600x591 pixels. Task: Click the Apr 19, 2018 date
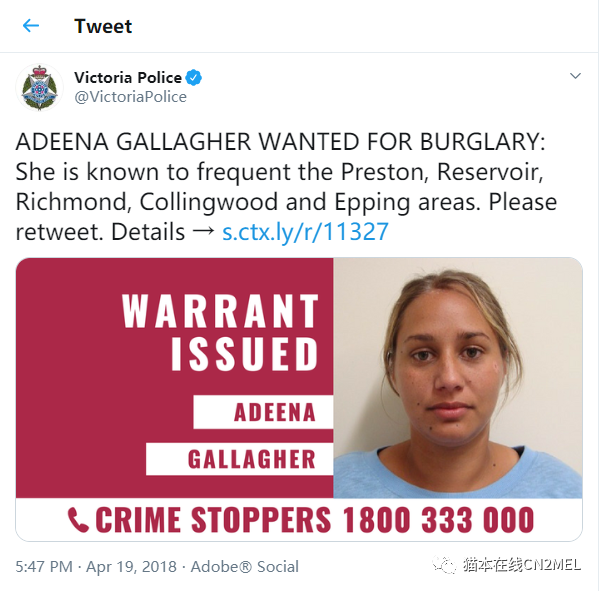131,567
